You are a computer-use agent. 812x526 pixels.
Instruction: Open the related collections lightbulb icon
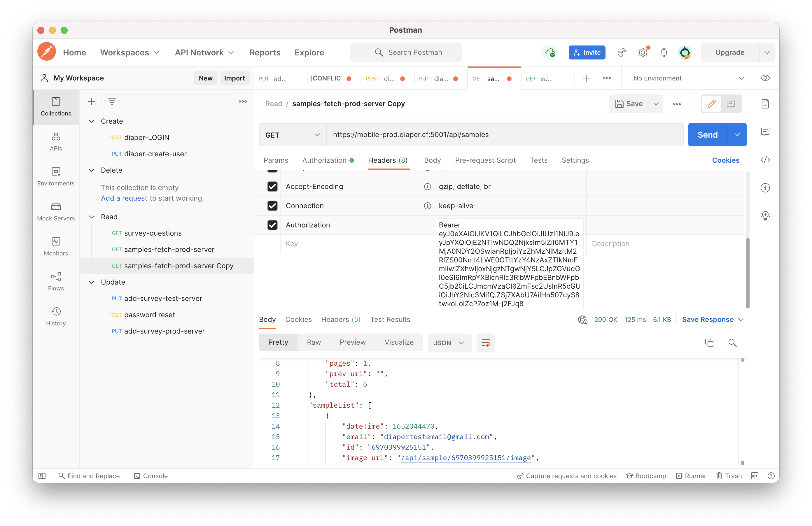pos(765,215)
